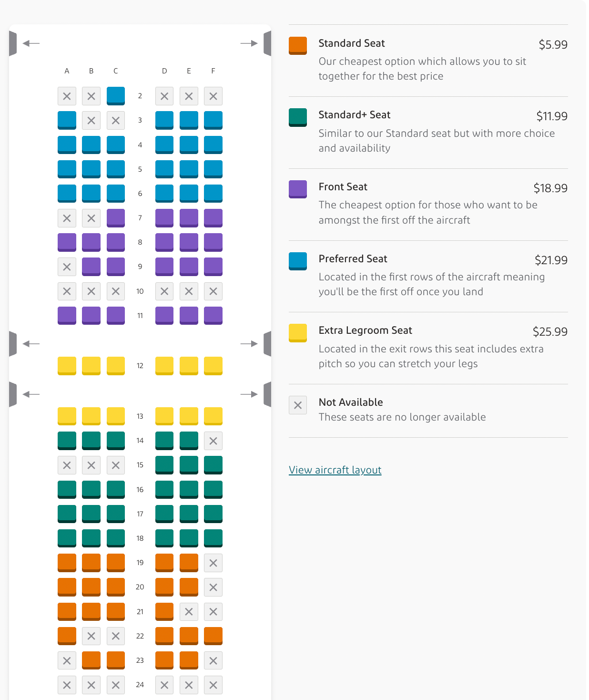Select Standard+ seat 18D
The height and width of the screenshot is (700, 589).
(x=164, y=538)
